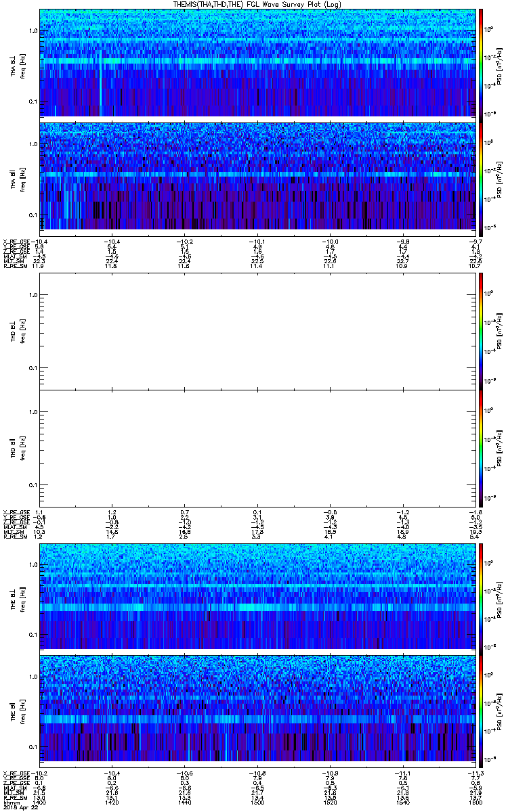Click the PSD color bar beside THA B-parallel panel
Image resolution: width=508 pixels, height=812 pixels.
pos(481,175)
